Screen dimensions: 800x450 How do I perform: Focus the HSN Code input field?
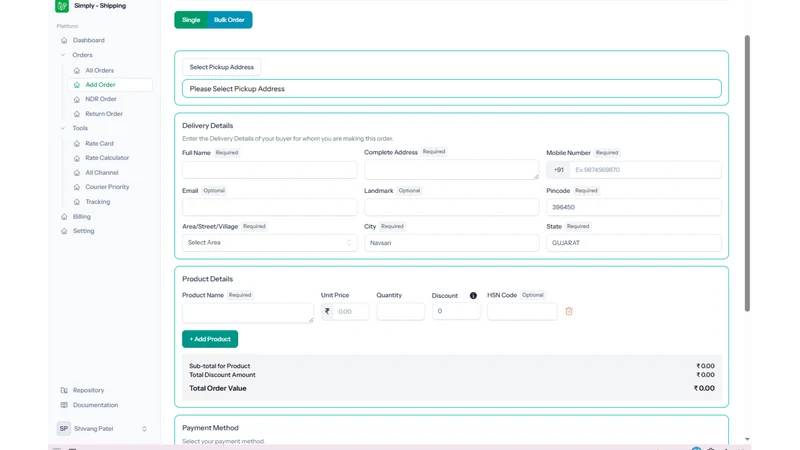coord(522,311)
